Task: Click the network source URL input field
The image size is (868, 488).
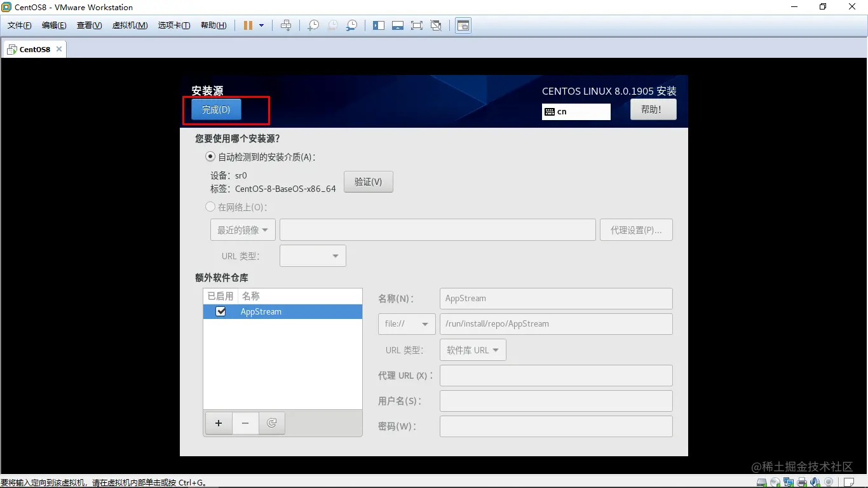Action: pyautogui.click(x=438, y=230)
